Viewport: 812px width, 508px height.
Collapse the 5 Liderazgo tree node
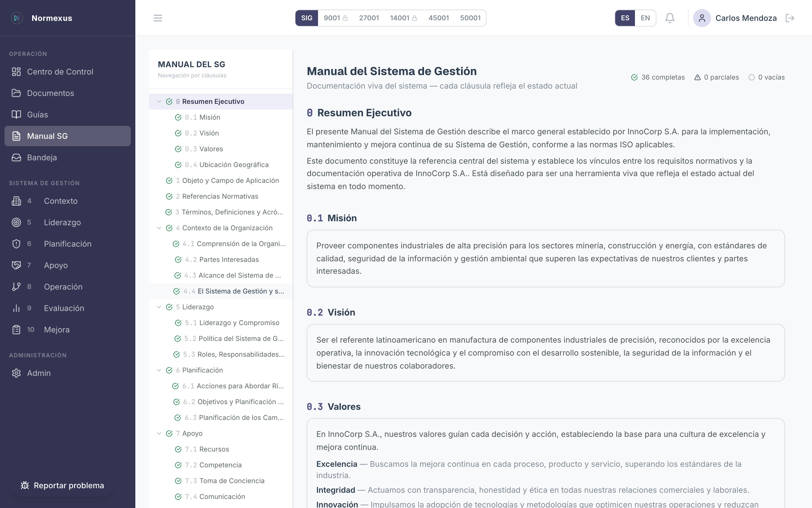[x=159, y=307]
